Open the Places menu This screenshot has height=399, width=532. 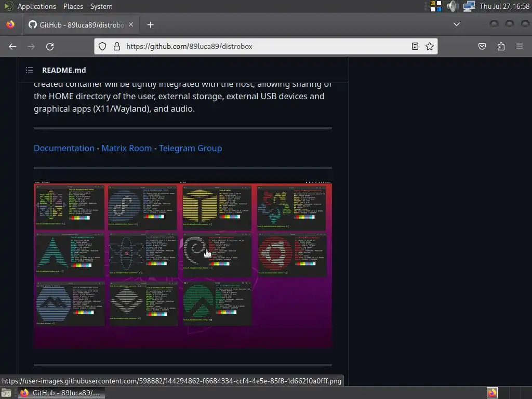tap(73, 6)
